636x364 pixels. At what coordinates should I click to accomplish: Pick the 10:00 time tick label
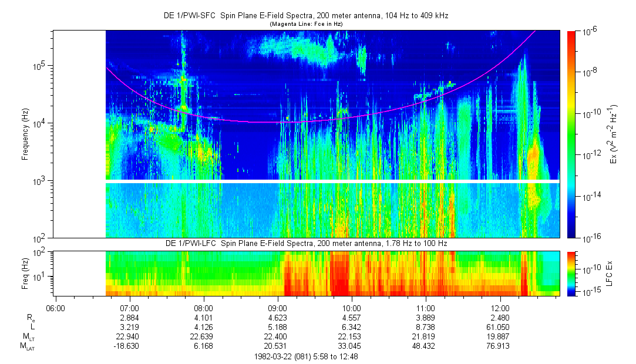click(x=351, y=307)
